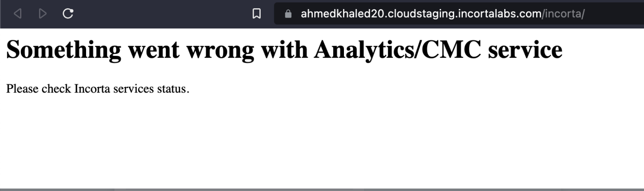This screenshot has width=644, height=191.
Task: Click the word "Please" in the paragraph
Action: [22, 89]
